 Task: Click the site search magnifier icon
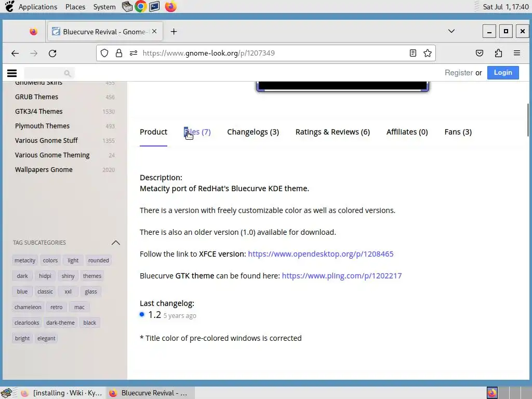(67, 73)
